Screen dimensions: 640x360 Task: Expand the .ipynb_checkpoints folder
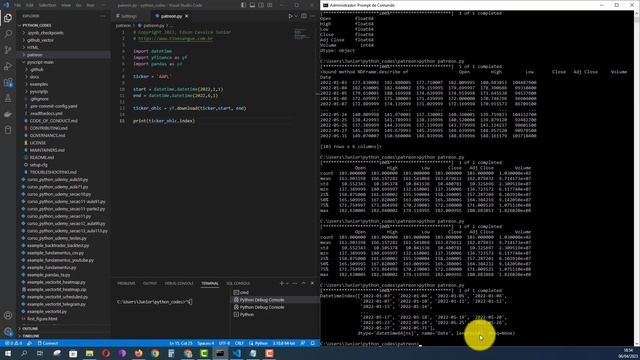click(45, 33)
